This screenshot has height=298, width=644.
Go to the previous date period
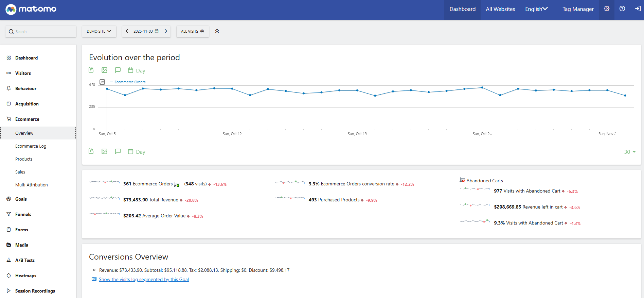point(127,31)
